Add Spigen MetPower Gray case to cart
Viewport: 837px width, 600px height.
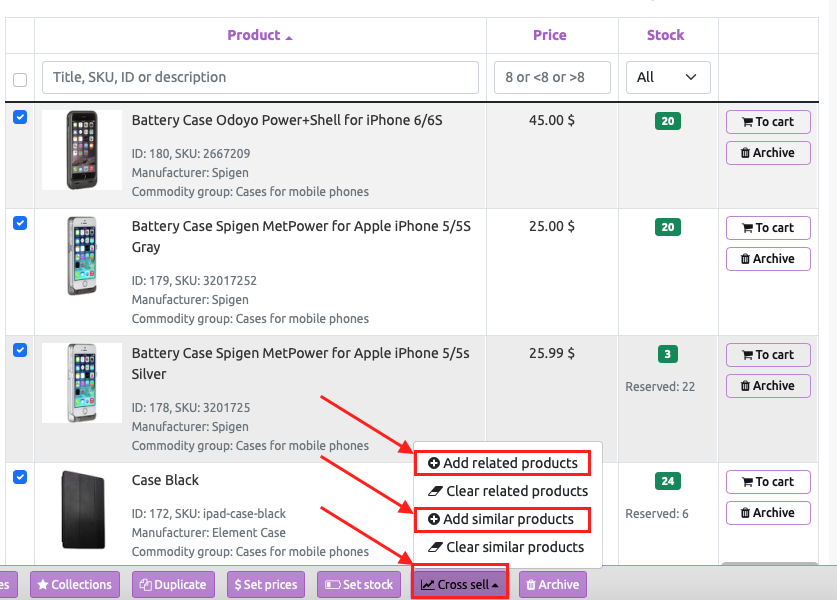[768, 228]
